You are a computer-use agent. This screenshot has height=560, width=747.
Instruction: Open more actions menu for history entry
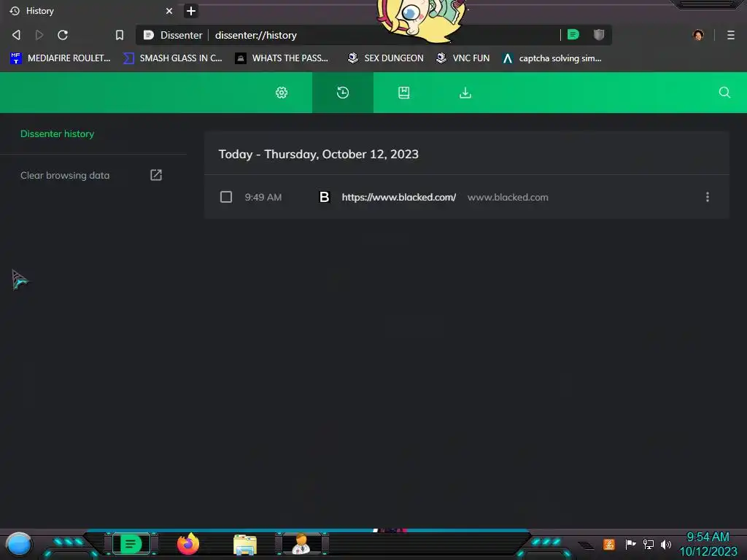pos(708,197)
